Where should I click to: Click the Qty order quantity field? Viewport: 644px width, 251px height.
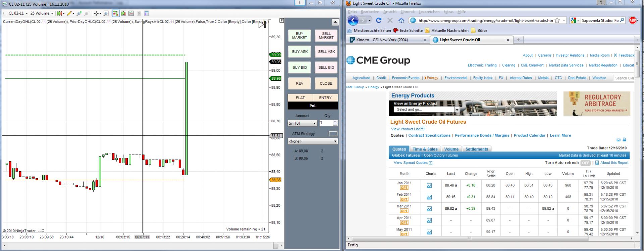click(326, 123)
